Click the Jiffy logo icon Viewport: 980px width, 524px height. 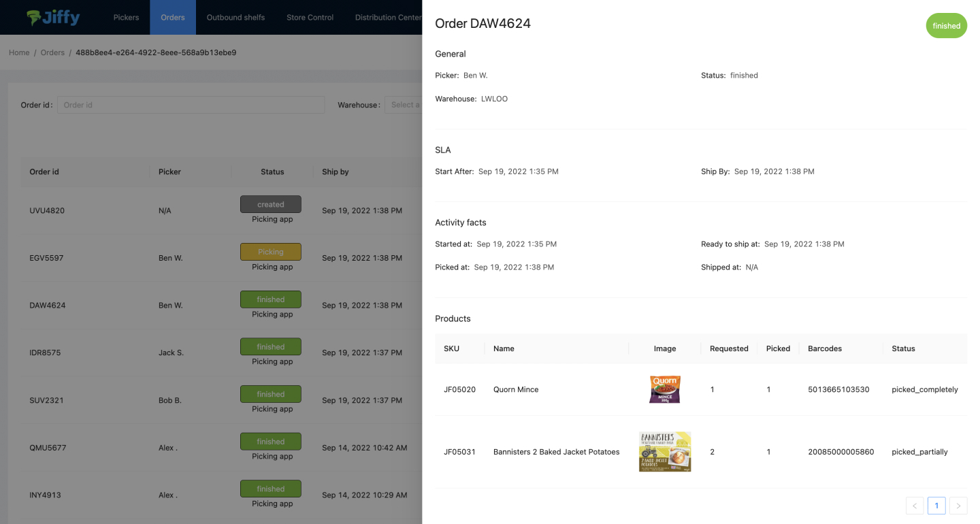tap(34, 18)
